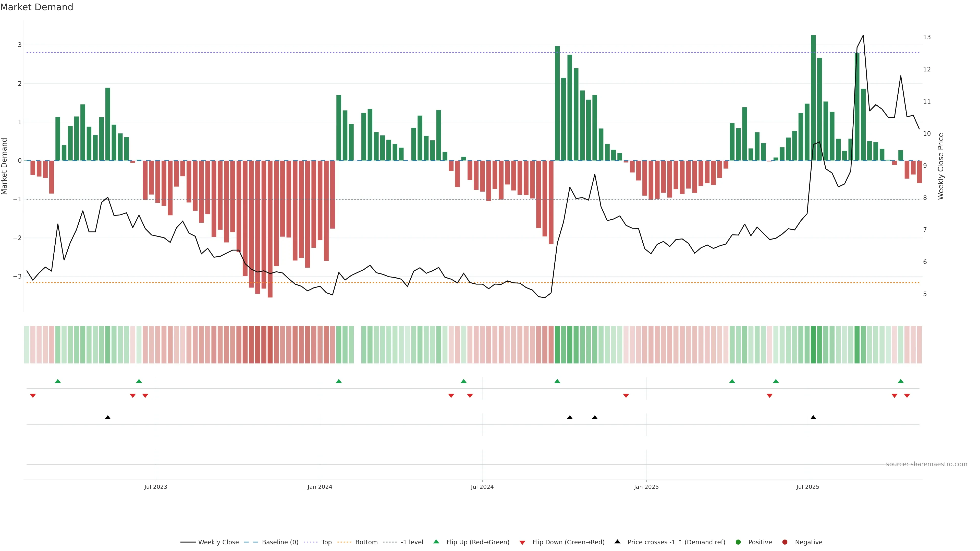Click the red Flip Down legend triangle
Viewport: 980px width, 551px height.
click(522, 543)
